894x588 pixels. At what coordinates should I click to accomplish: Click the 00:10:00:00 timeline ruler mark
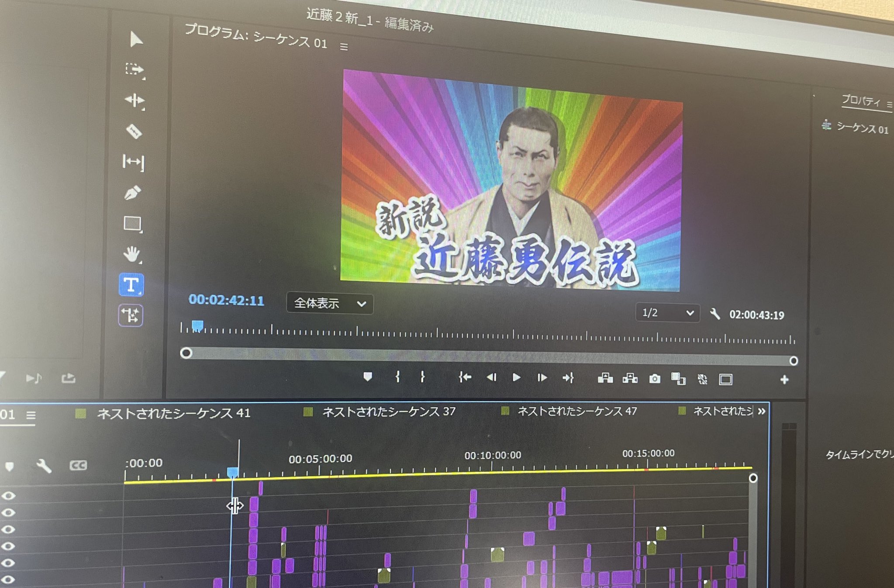pyautogui.click(x=493, y=455)
